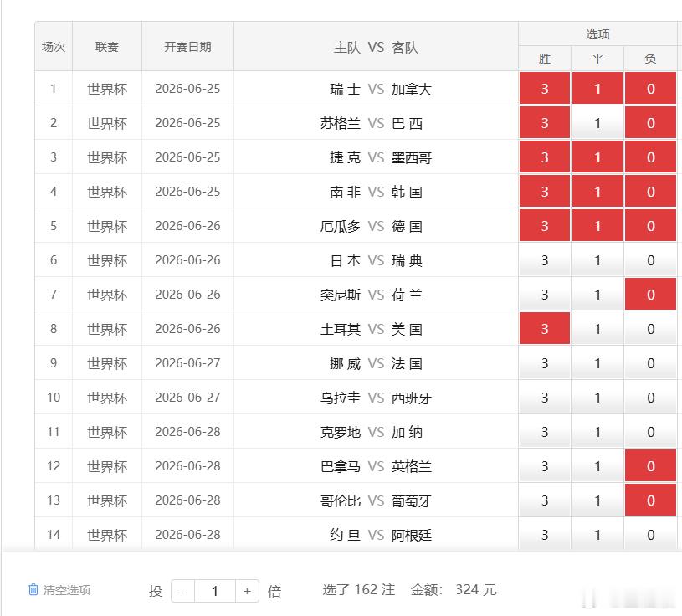Select loss (0) for 日本 VS 瑞典
The image size is (682, 616).
point(651,260)
